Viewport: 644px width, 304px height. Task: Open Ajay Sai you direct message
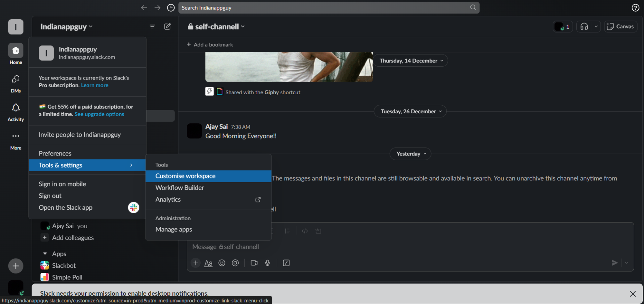(64, 226)
